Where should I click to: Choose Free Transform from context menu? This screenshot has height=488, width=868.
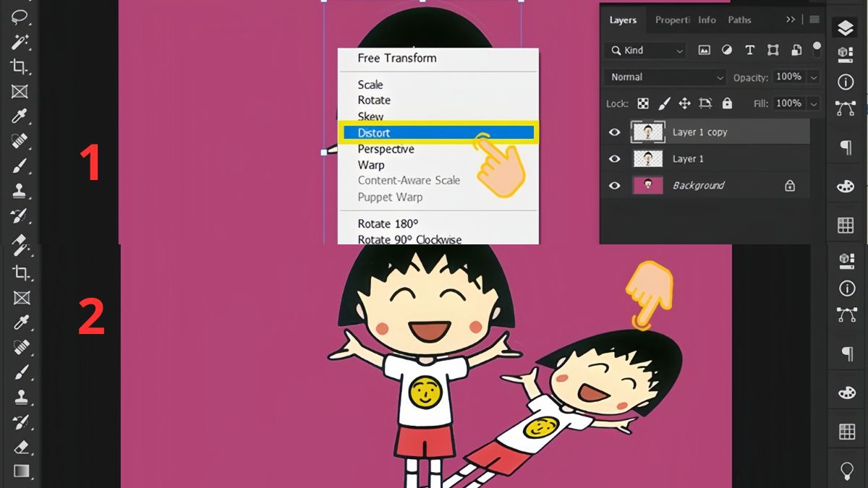(x=397, y=58)
